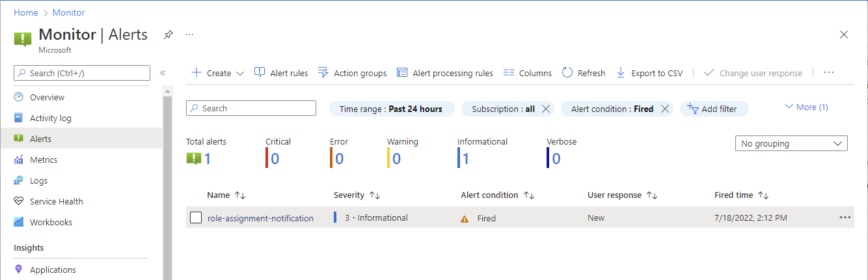This screenshot has width=868, height=280.
Task: Open Metrics in the sidebar
Action: [x=44, y=160]
